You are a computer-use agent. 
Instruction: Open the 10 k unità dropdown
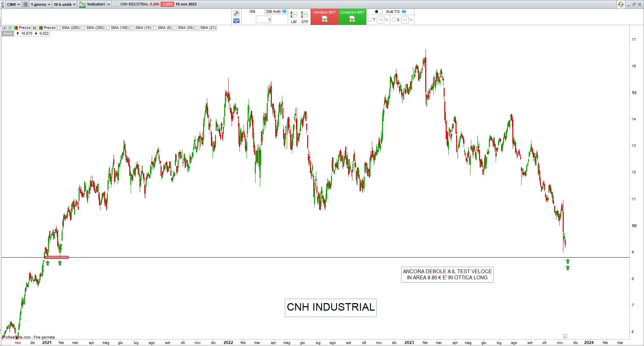(x=64, y=4)
